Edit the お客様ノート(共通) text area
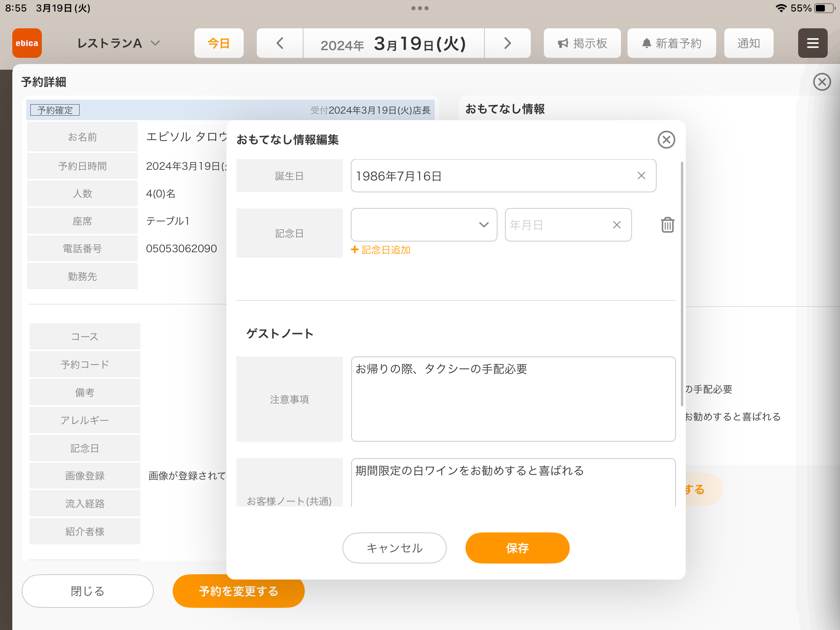The width and height of the screenshot is (840, 630). (x=513, y=482)
